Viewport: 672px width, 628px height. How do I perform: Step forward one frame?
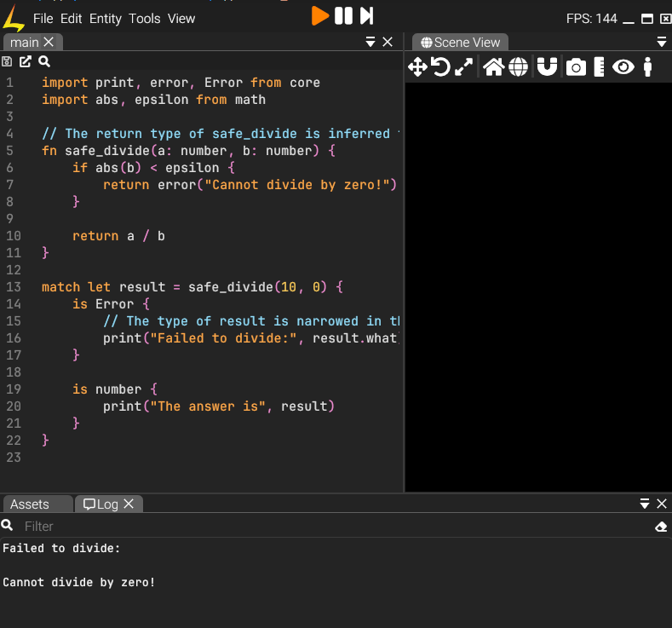tap(367, 16)
